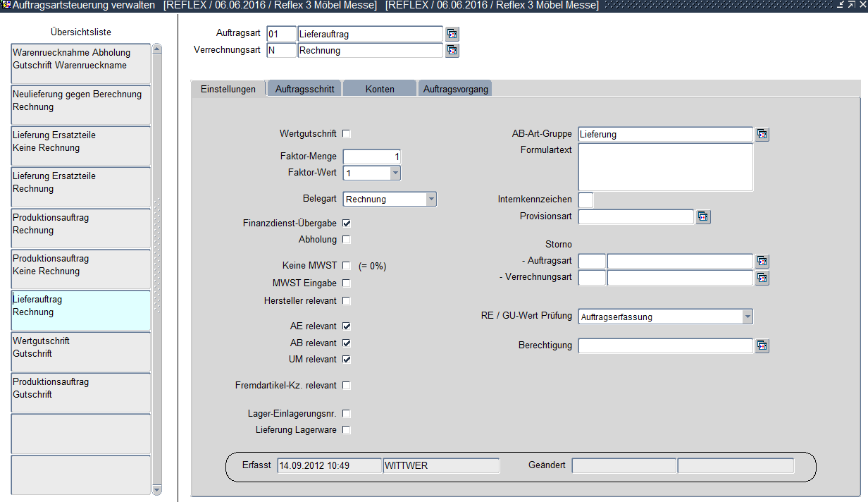Screen dimensions: 868x502
Task: Open lookup icon for AB-Art-Gruppe
Action: (762, 135)
